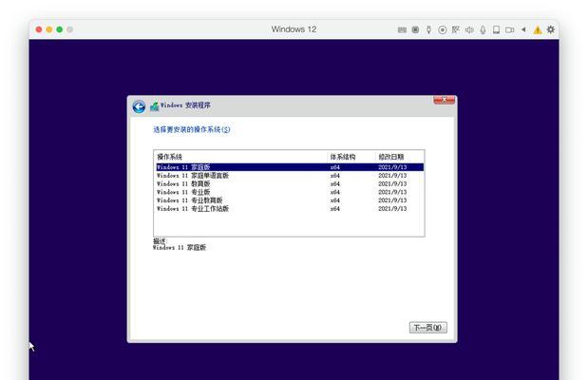The height and width of the screenshot is (380, 588).
Task: Click the yellow minimize window button
Action: coord(49,29)
